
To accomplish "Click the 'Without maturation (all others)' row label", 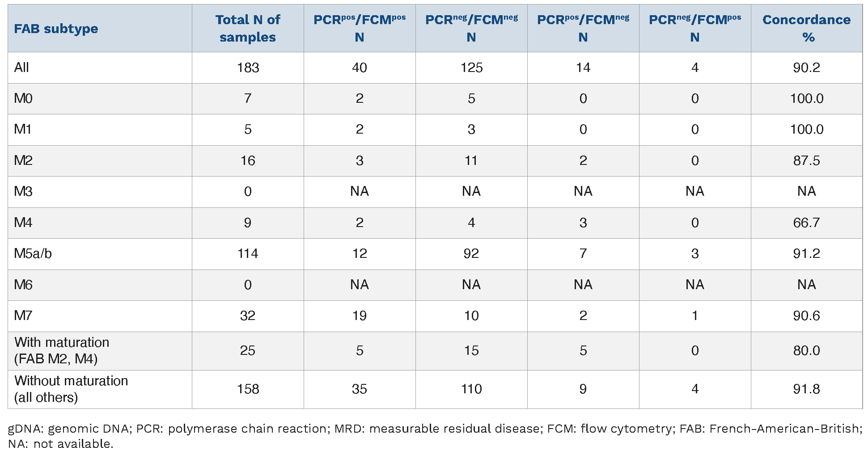I will 71,389.
